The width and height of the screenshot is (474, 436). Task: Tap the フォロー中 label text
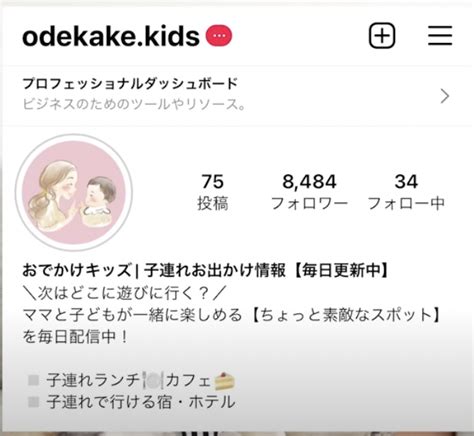point(406,203)
